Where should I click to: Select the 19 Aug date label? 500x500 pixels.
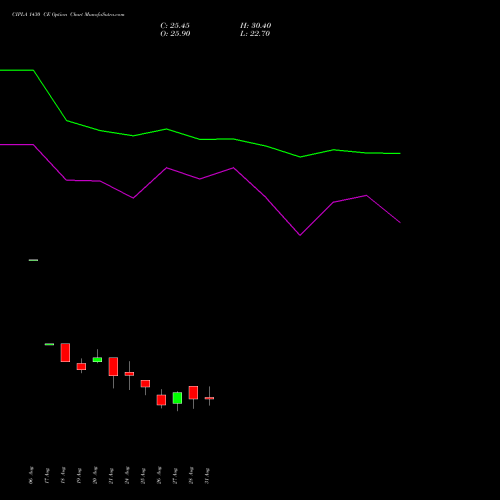79,476
